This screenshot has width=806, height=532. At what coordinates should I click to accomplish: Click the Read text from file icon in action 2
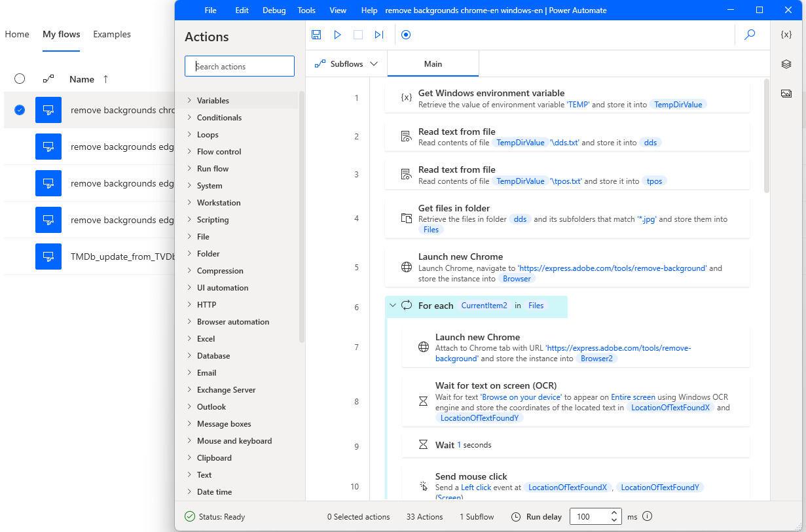tap(407, 136)
